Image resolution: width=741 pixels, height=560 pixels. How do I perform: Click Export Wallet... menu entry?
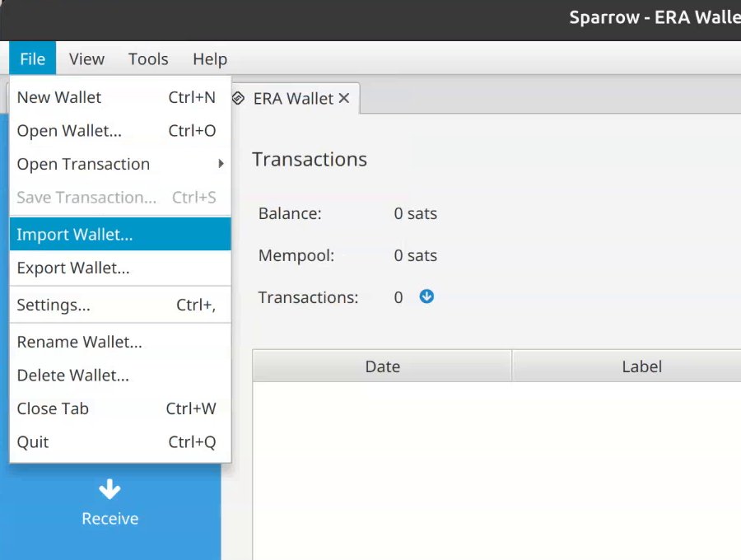tap(120, 268)
